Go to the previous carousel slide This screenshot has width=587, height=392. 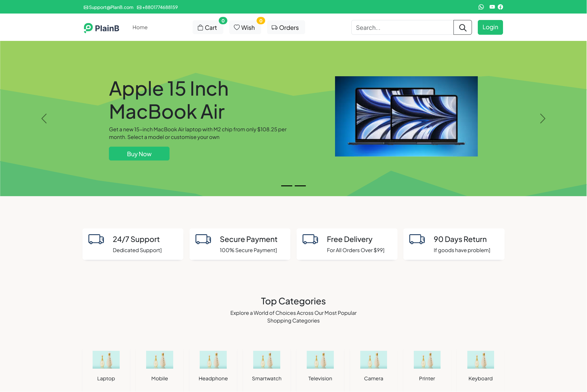coord(44,119)
